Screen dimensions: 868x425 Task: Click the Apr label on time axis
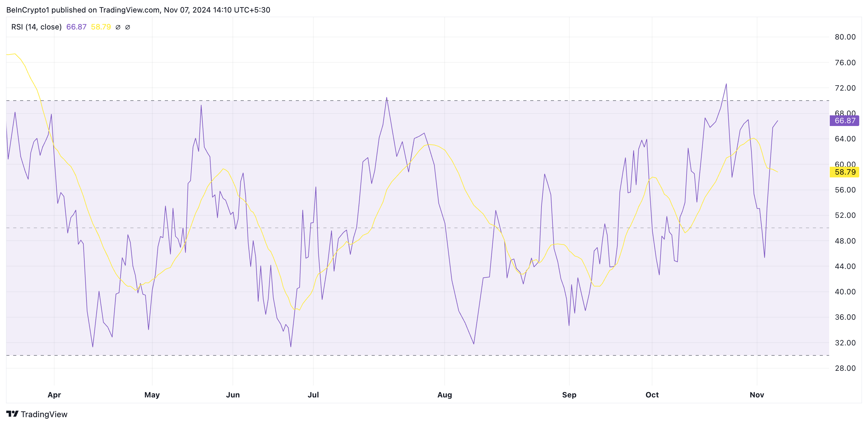[54, 395]
